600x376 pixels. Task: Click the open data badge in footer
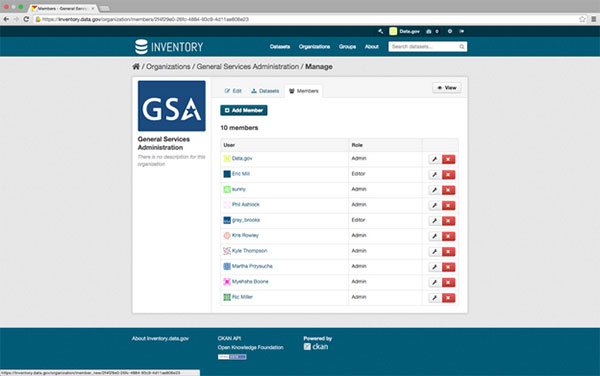click(x=232, y=357)
